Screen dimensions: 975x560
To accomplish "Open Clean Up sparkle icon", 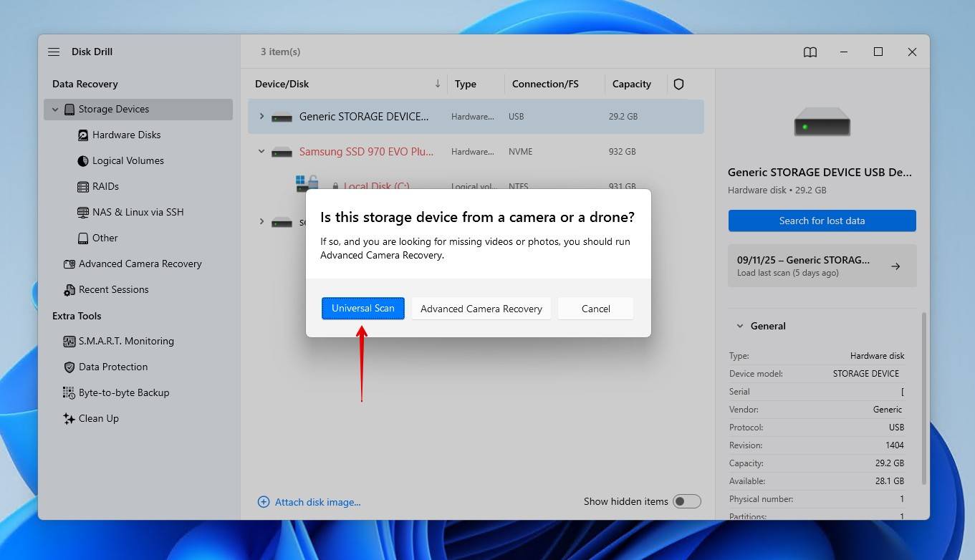I will (x=69, y=419).
